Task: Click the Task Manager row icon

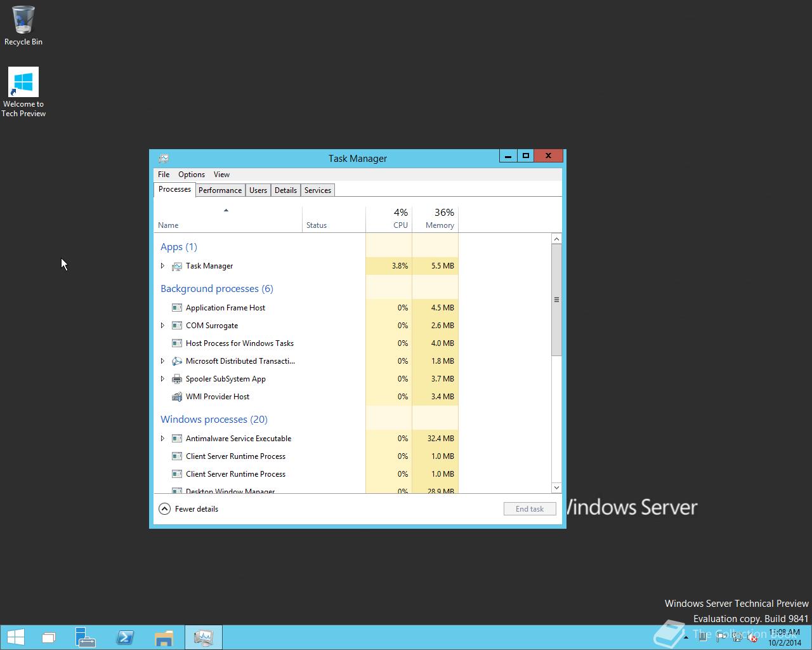Action: pyautogui.click(x=177, y=266)
